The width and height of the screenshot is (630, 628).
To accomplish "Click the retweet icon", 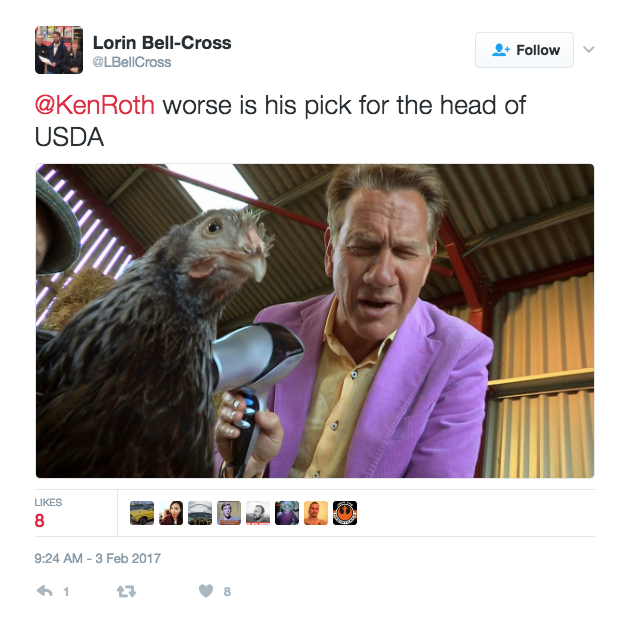I will coord(126,591).
